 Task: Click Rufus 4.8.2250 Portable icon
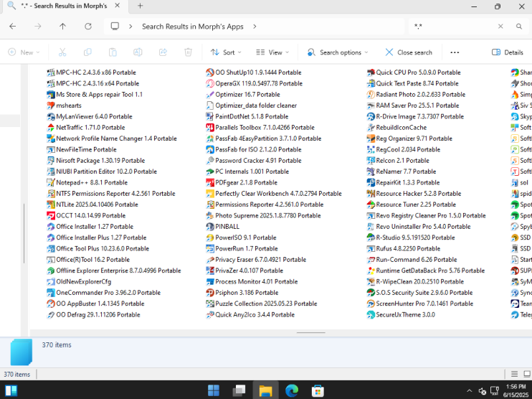[x=371, y=248]
